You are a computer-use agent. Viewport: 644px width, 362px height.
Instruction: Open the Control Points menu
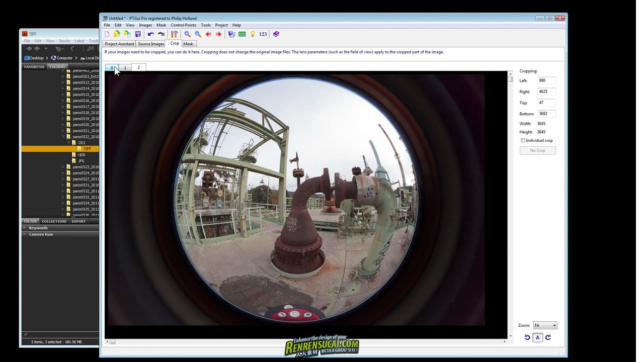(183, 25)
